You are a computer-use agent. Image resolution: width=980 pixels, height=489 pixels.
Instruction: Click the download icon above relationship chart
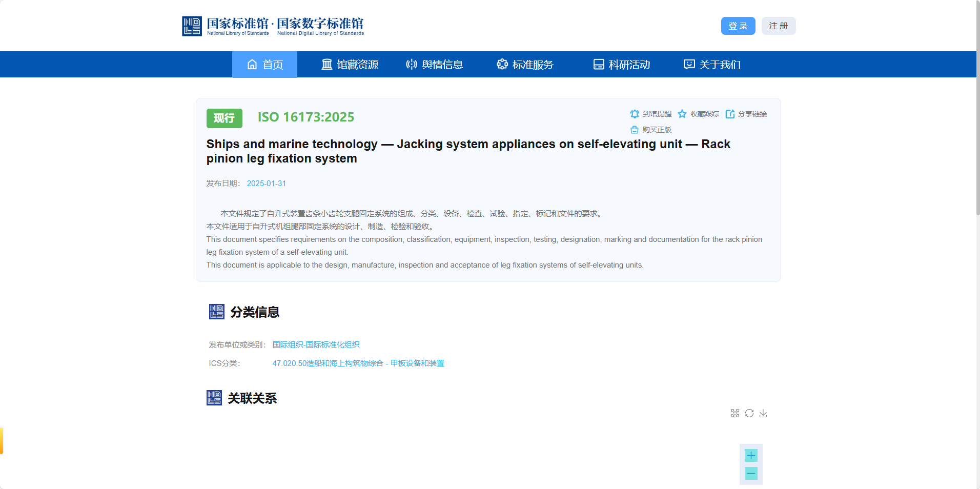pos(763,413)
